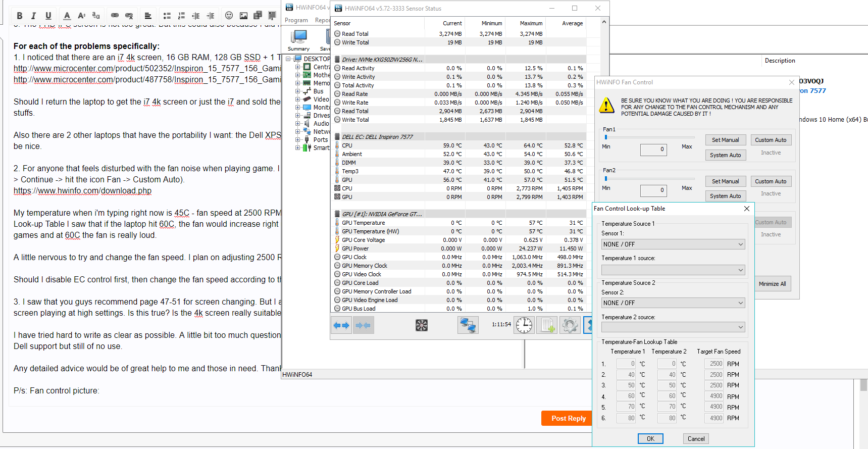This screenshot has width=868, height=449.
Task: Expand the Audio tree node
Action: pos(298,123)
